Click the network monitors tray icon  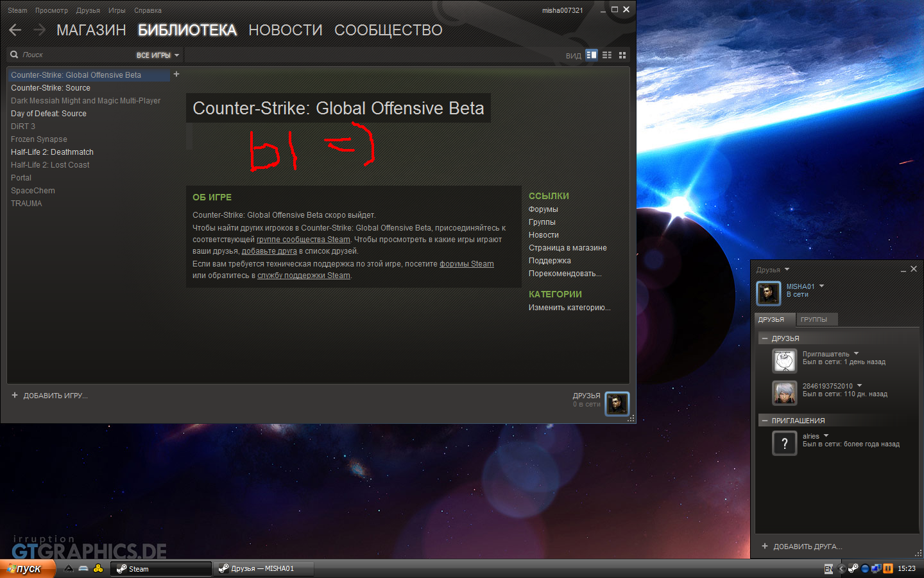[876, 568]
